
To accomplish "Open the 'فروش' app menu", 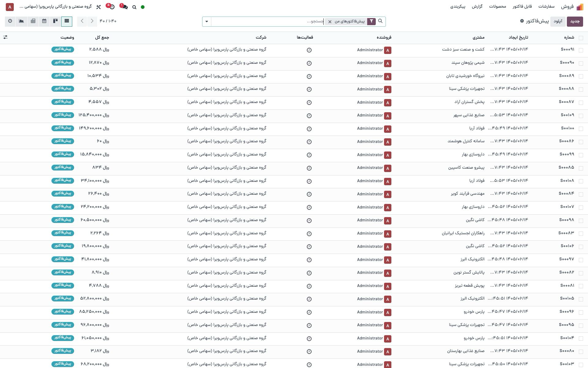I will point(567,6).
